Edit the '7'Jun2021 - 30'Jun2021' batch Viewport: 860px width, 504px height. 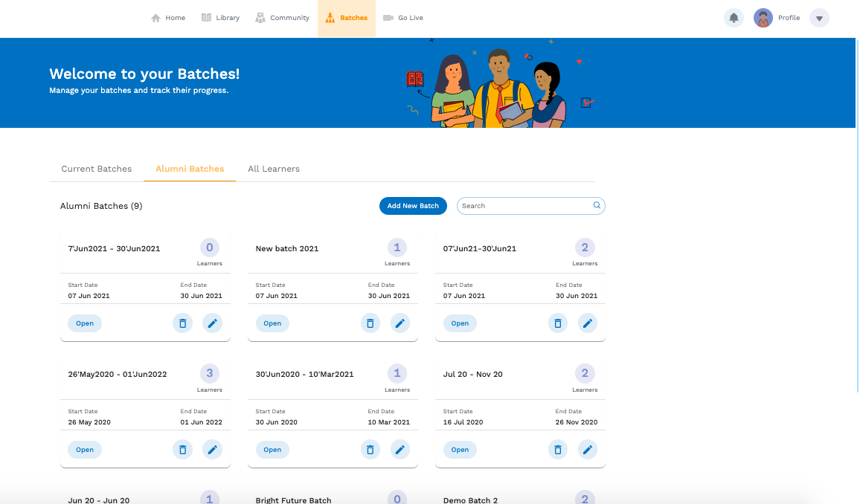[x=212, y=323]
